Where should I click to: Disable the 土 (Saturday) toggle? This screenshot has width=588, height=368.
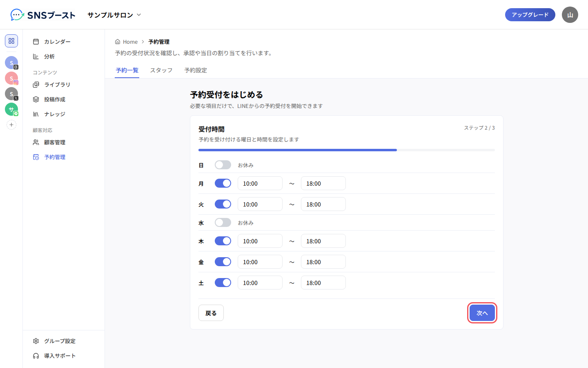point(223,283)
